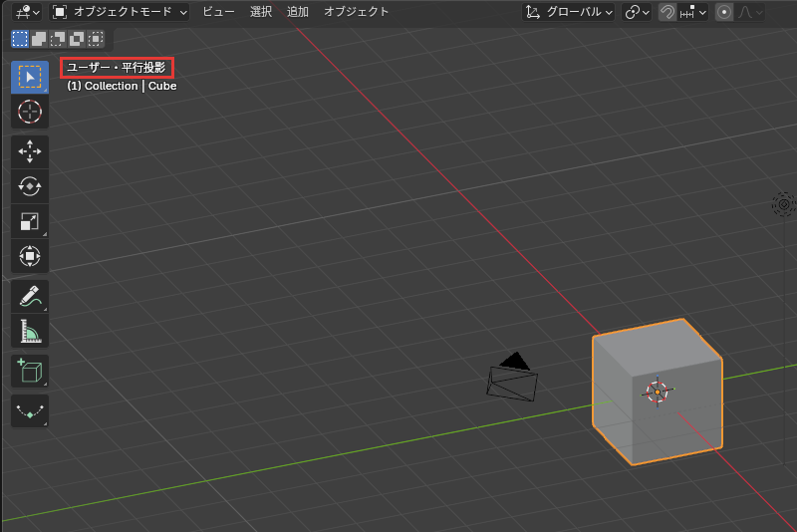Open the オブジェクトモード mode dropdown
Screen dimensions: 797x532
point(120,12)
